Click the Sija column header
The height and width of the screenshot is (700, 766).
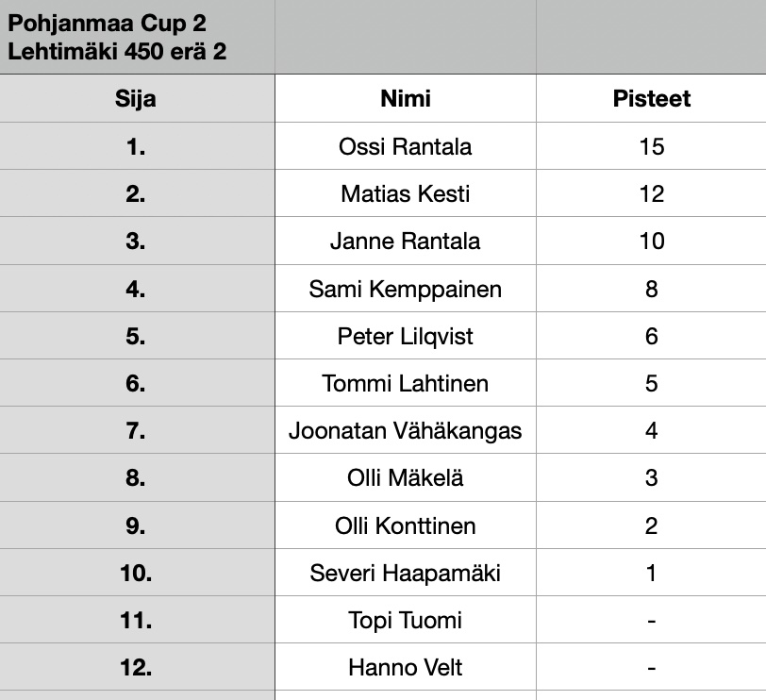(138, 98)
